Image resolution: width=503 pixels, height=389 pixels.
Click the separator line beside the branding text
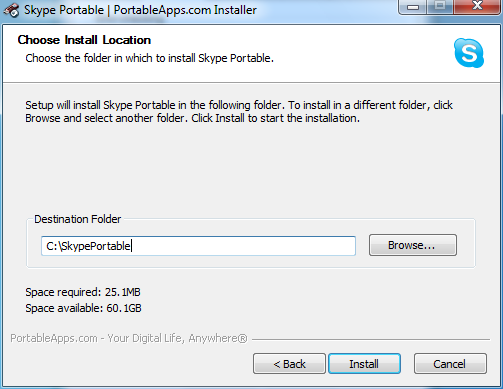point(371,340)
